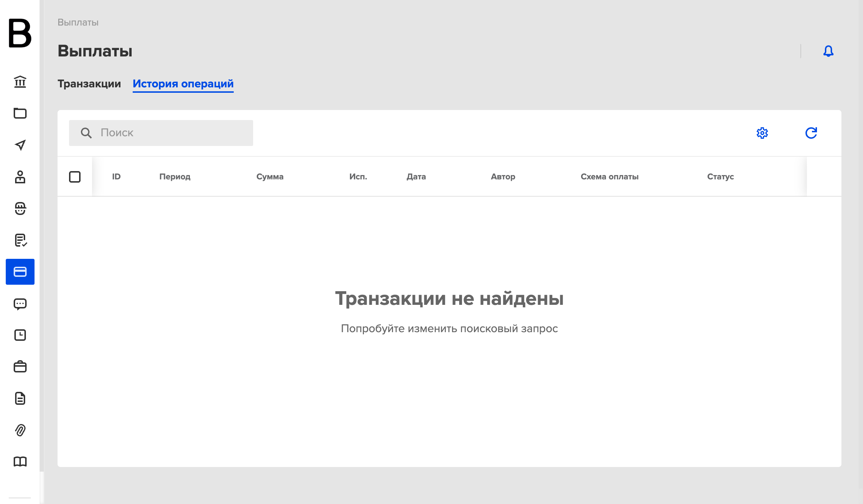This screenshot has width=863, height=504.
Task: Open the bank building sidebar icon
Action: tap(20, 82)
